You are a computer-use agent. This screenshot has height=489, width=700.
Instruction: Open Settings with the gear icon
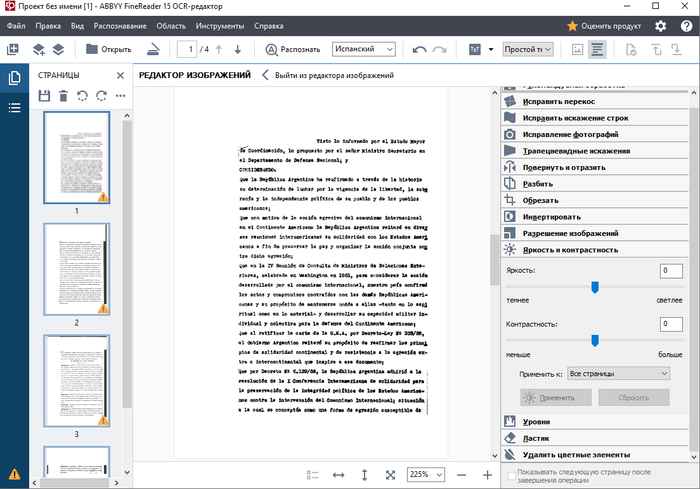(659, 25)
